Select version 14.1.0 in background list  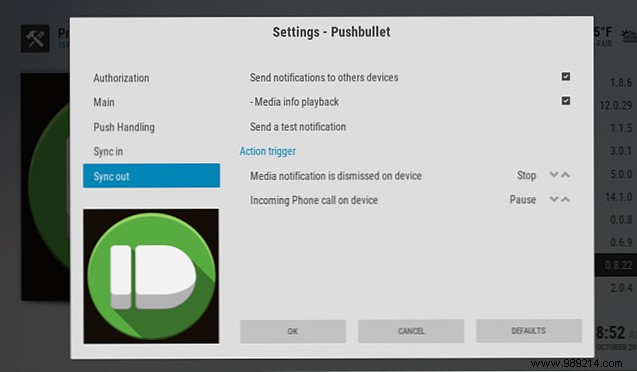click(618, 197)
